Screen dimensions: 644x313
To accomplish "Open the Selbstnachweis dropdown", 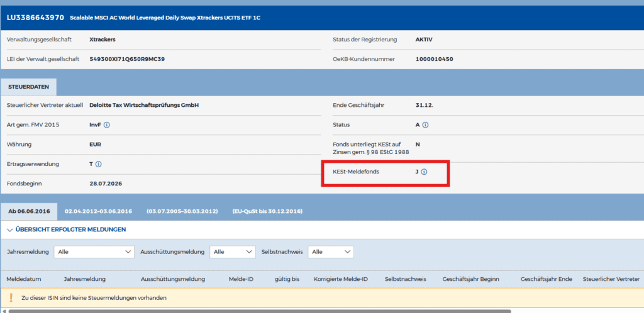I will [x=331, y=252].
